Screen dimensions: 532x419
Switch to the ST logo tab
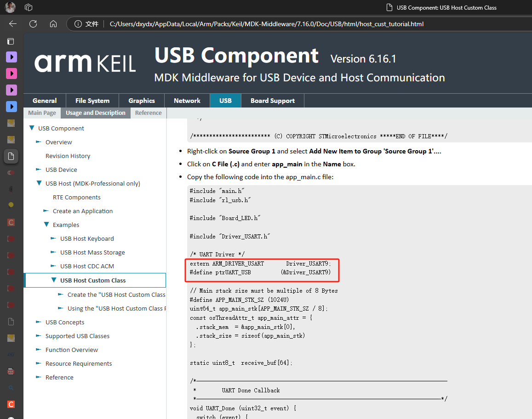tap(11, 355)
